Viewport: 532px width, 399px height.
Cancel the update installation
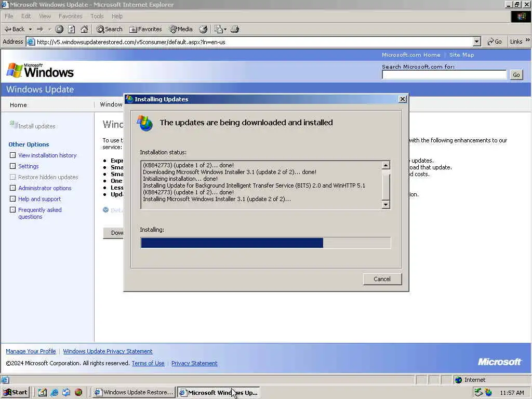click(382, 279)
